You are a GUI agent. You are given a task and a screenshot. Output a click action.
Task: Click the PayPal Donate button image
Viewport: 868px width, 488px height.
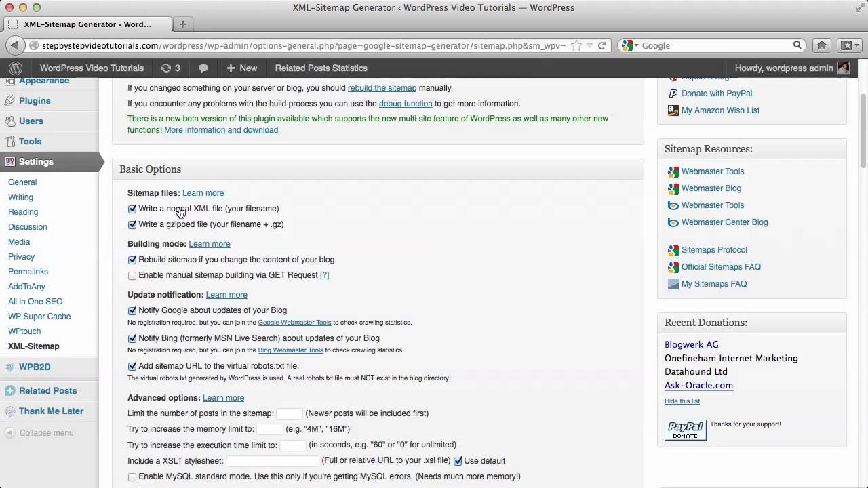(x=686, y=430)
